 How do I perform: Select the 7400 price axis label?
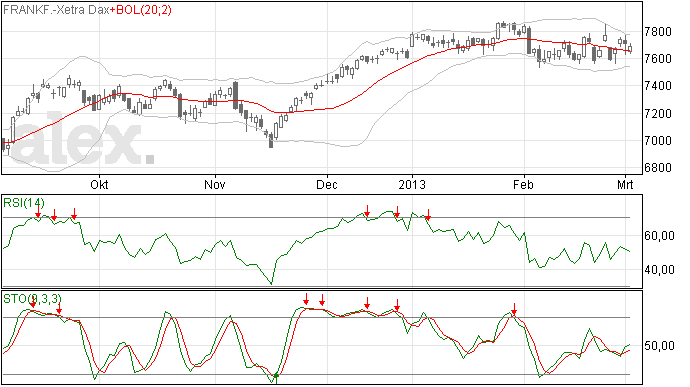(658, 86)
